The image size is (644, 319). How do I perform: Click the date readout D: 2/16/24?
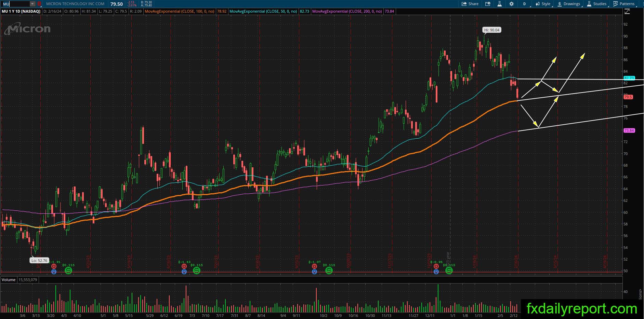point(53,11)
